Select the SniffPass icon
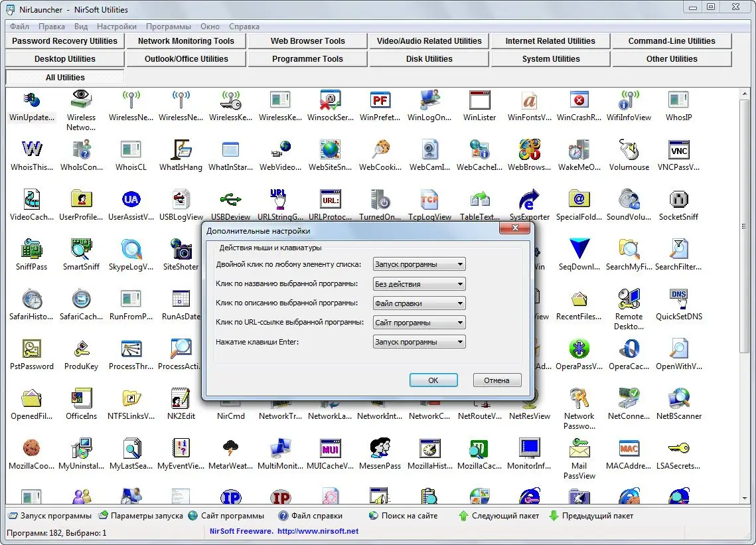Screen dimensions: 756x545 click(x=32, y=250)
